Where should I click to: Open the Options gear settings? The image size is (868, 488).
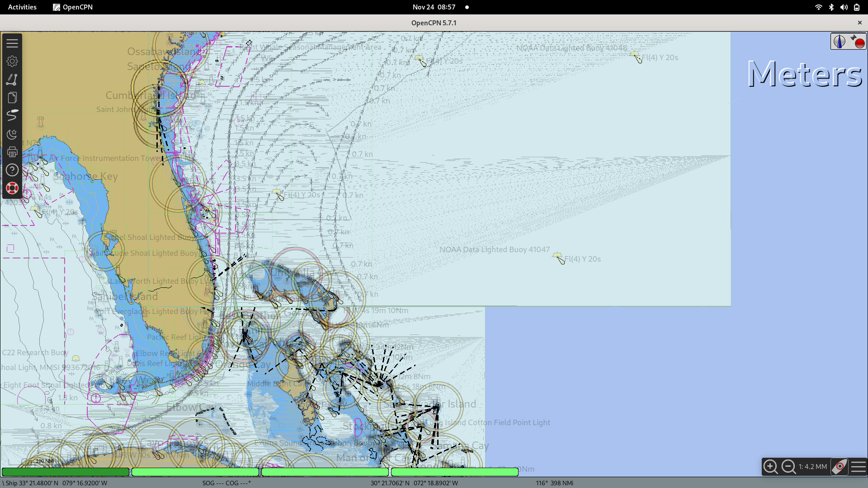[x=12, y=61]
